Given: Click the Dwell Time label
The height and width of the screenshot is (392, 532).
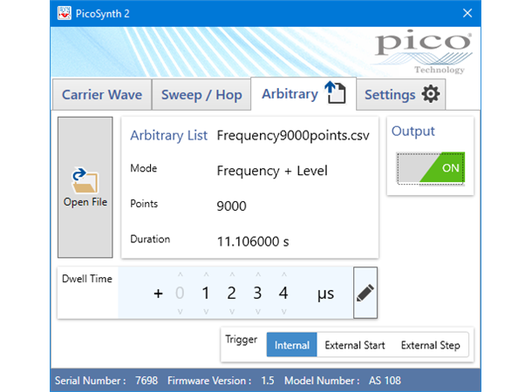Looking at the screenshot, I should 87,279.
